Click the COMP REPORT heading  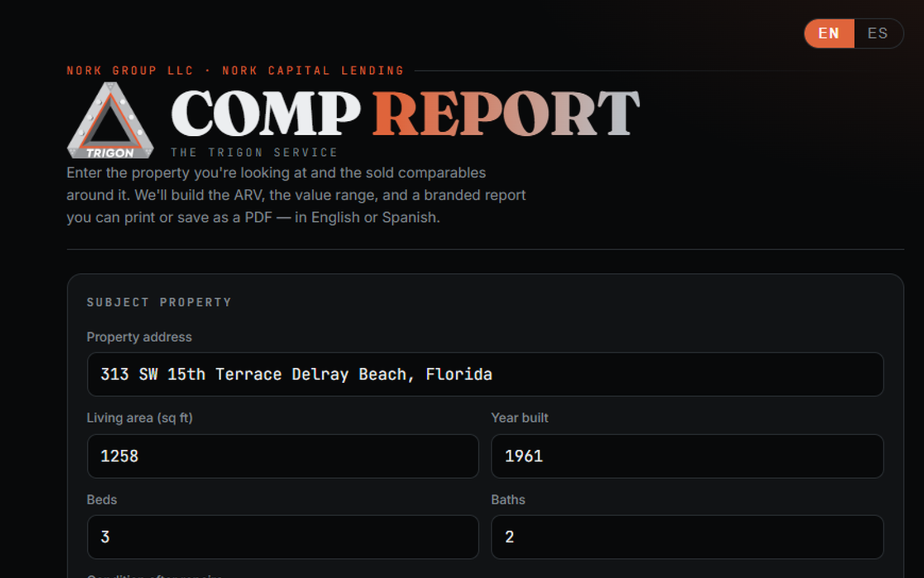coord(405,114)
